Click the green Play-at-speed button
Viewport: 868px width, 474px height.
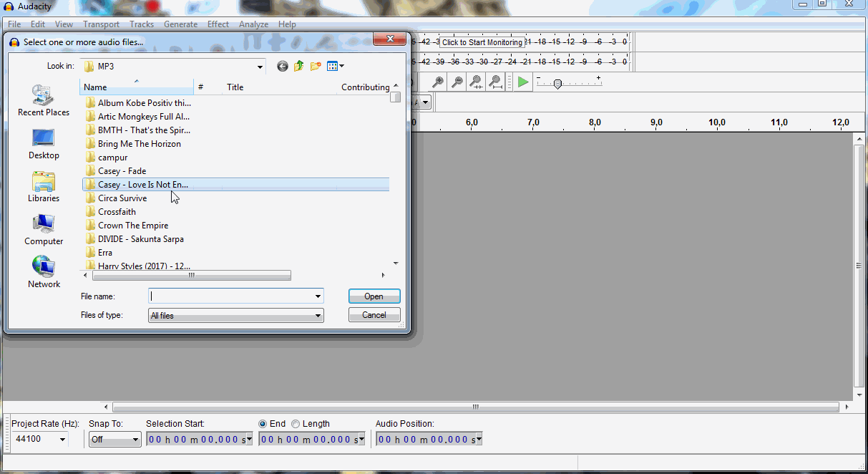tap(523, 82)
